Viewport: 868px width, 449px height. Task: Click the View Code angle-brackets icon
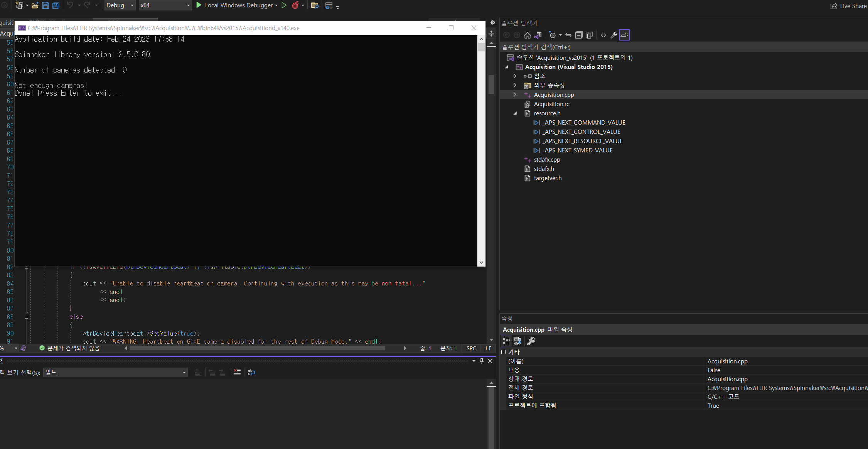pos(603,35)
